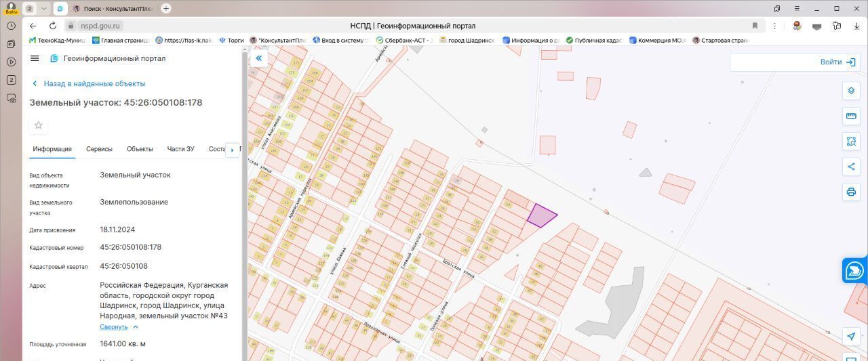The height and width of the screenshot is (361, 868).
Task: Click the highlighted purple land plot
Action: tap(541, 215)
